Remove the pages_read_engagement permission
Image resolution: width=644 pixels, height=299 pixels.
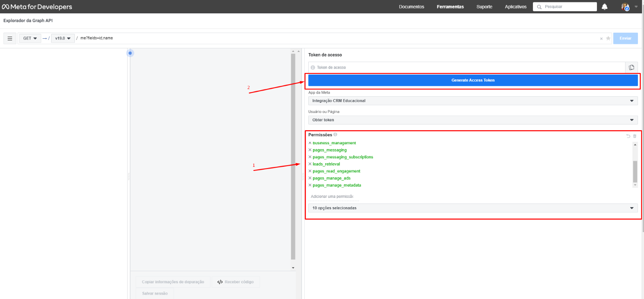tap(310, 171)
